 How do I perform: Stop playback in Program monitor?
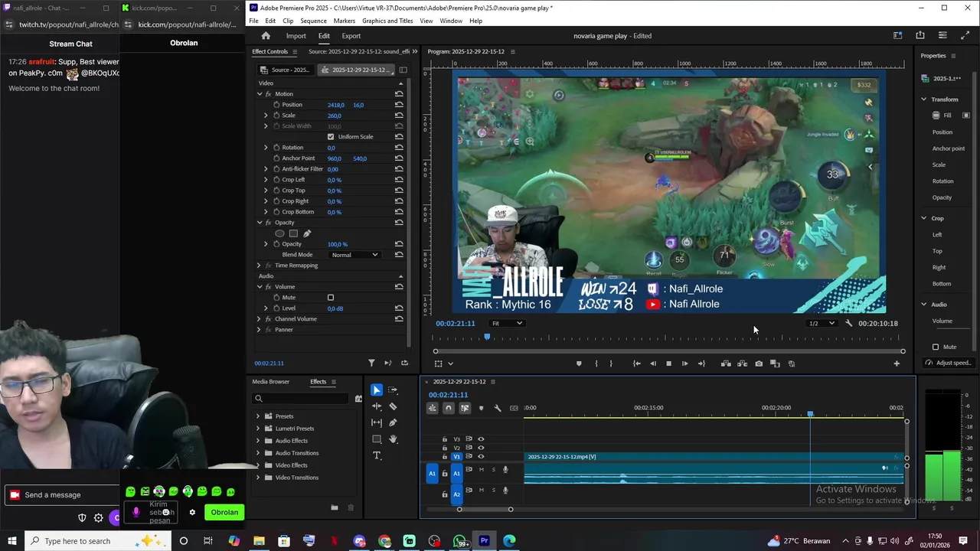click(669, 364)
